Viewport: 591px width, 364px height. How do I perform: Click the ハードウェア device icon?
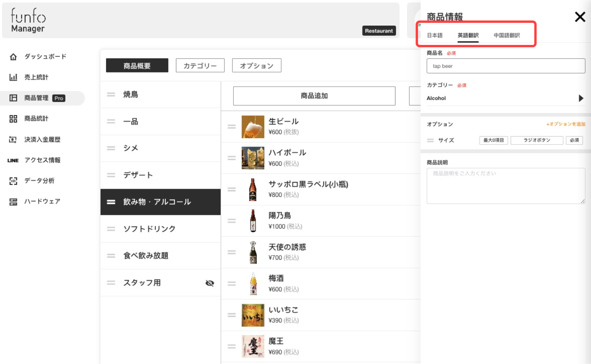click(x=13, y=202)
